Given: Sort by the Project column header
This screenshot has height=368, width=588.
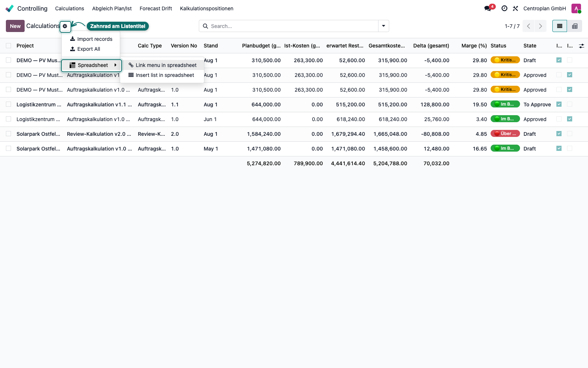Looking at the screenshot, I should pos(25,46).
